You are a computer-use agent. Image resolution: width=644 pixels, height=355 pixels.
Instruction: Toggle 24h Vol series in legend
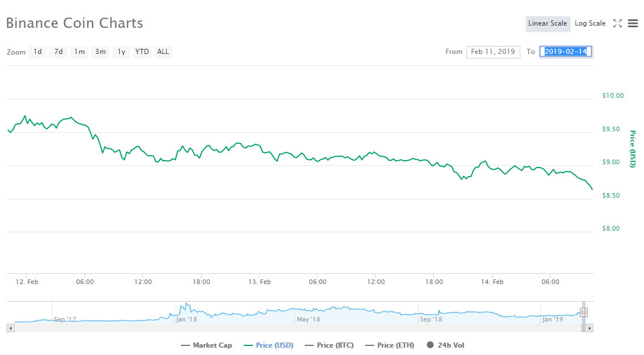point(445,345)
